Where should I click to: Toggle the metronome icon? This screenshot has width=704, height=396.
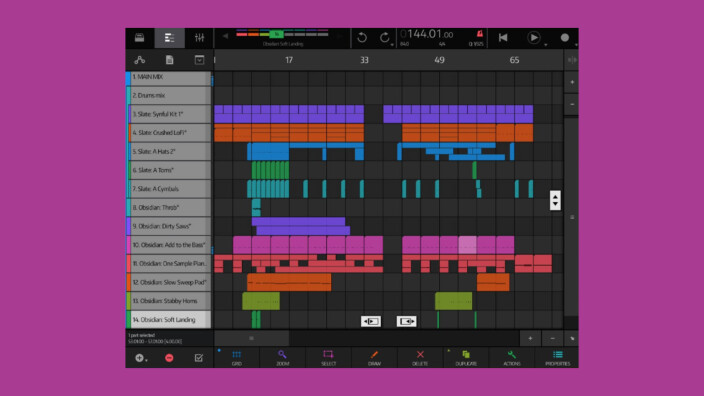pyautogui.click(x=479, y=34)
